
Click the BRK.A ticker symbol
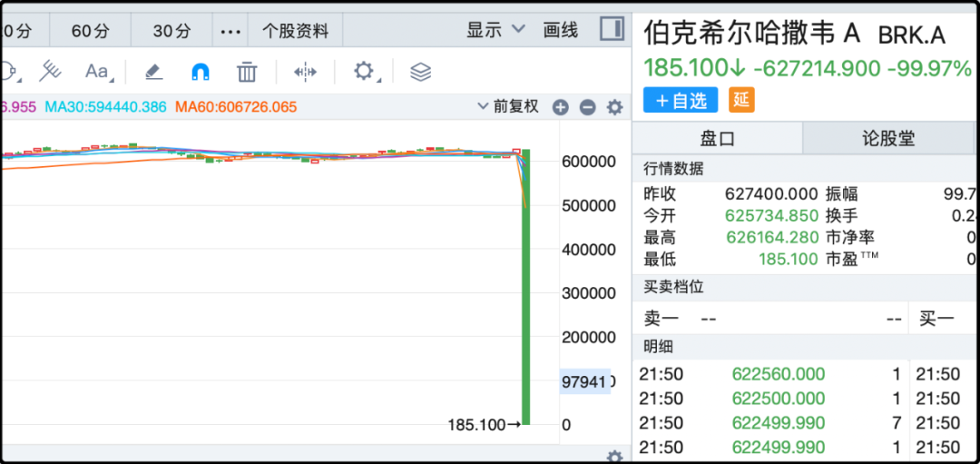tap(911, 35)
